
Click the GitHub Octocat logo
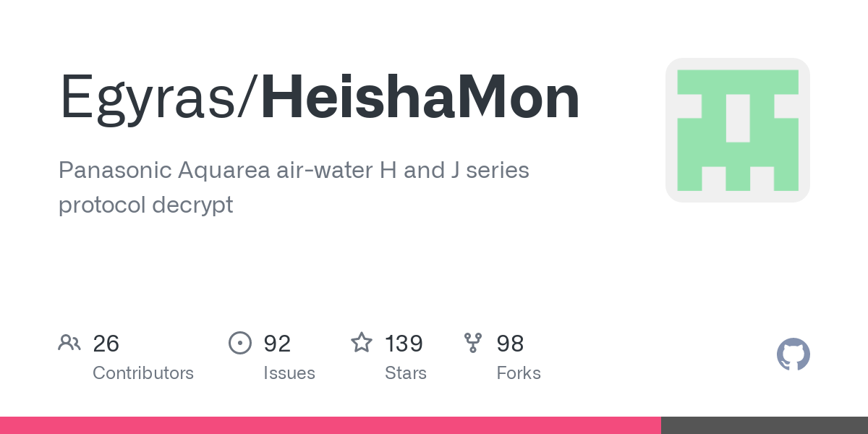point(793,354)
